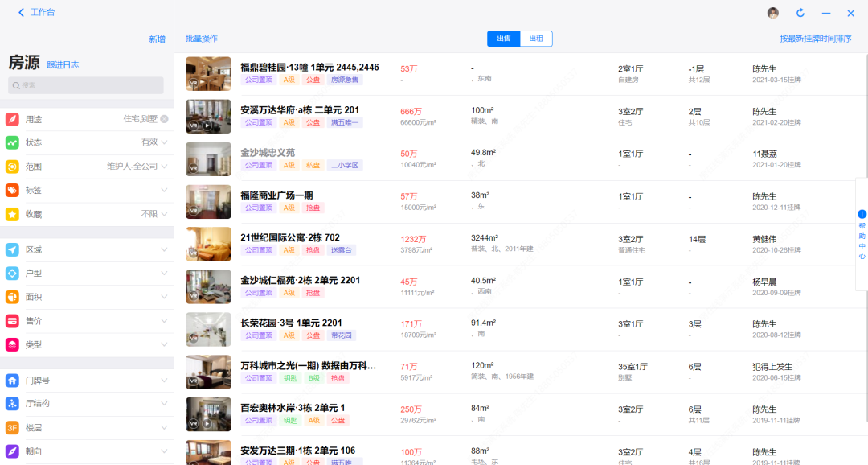Click the 户型 filter icon
This screenshot has height=465, width=868.
(x=12, y=274)
